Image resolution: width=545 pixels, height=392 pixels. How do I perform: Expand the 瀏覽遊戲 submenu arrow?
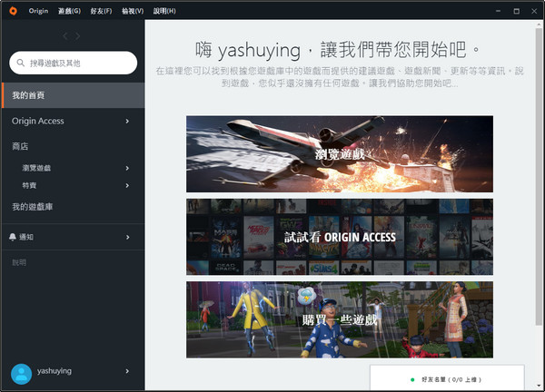(127, 169)
